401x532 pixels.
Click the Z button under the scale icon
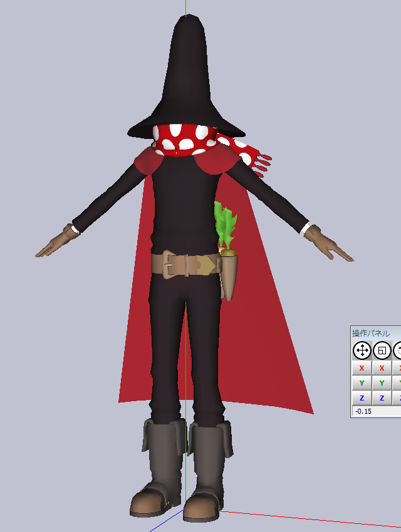pyautogui.click(x=382, y=398)
